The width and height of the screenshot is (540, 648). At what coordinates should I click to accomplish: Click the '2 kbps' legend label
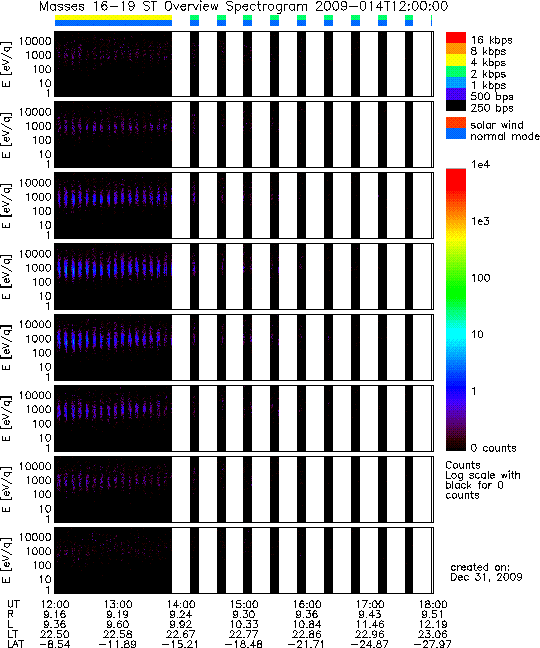tap(488, 74)
